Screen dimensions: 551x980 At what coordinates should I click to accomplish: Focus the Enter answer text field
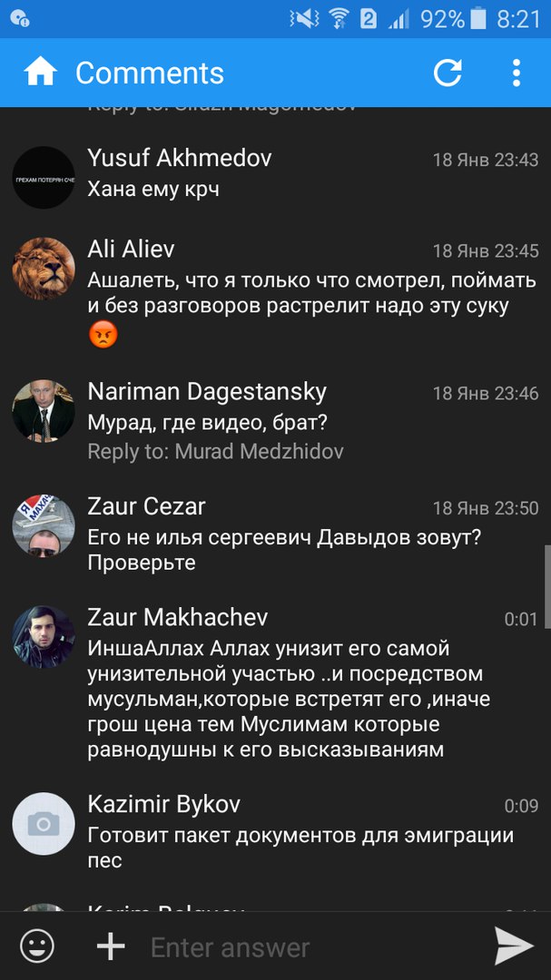[x=312, y=947]
